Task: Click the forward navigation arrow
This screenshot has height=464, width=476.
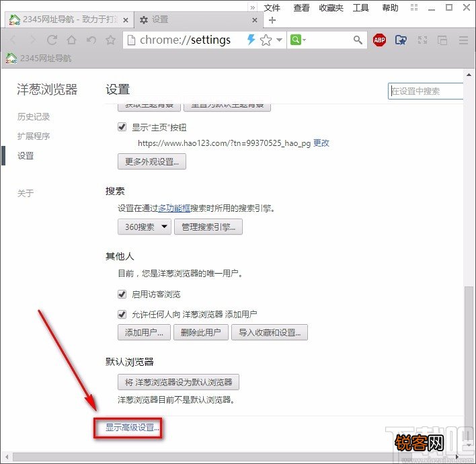Action: tap(32, 40)
